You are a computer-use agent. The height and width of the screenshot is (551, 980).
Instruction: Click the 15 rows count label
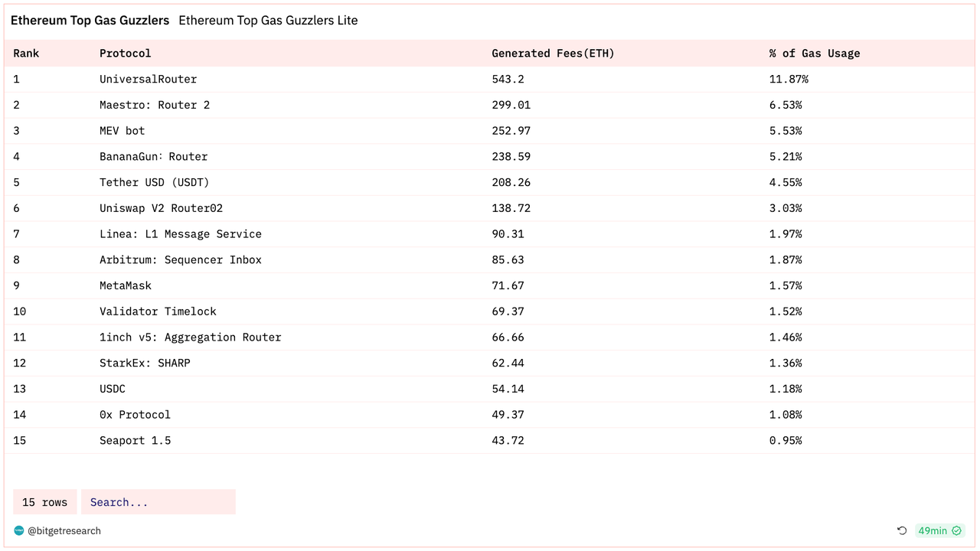coord(44,502)
